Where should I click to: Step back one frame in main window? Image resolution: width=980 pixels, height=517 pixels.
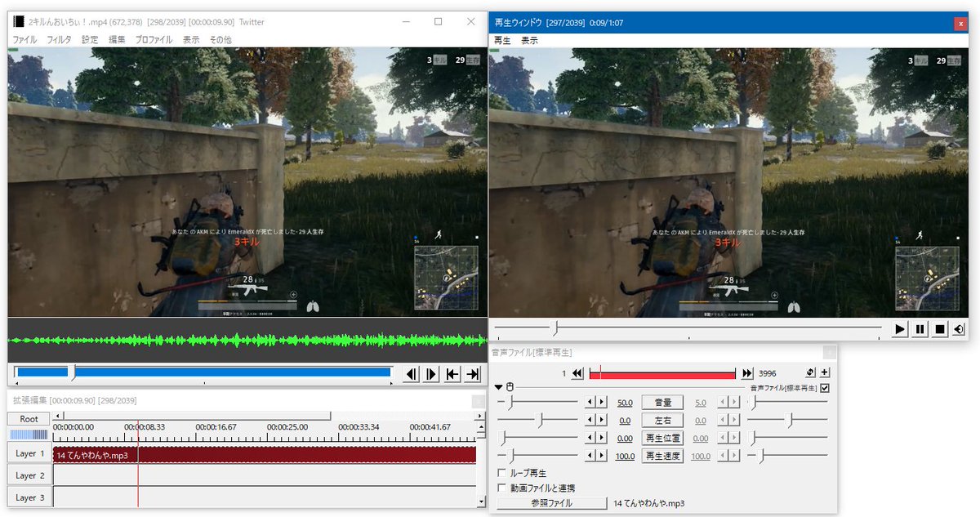(x=412, y=374)
